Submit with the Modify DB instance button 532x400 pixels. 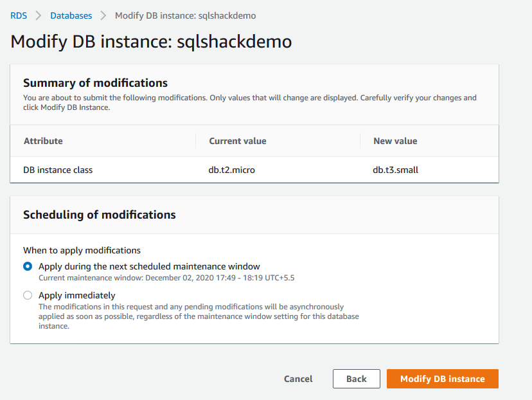point(442,379)
